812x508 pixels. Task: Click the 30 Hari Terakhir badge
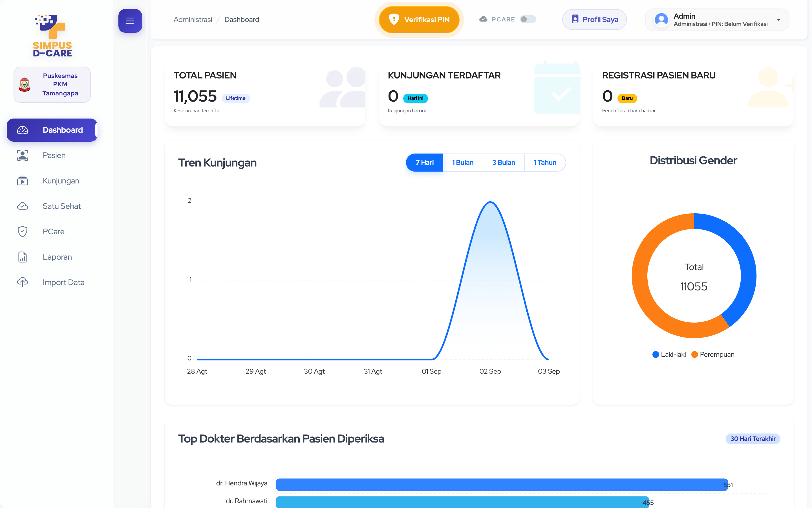(753, 439)
